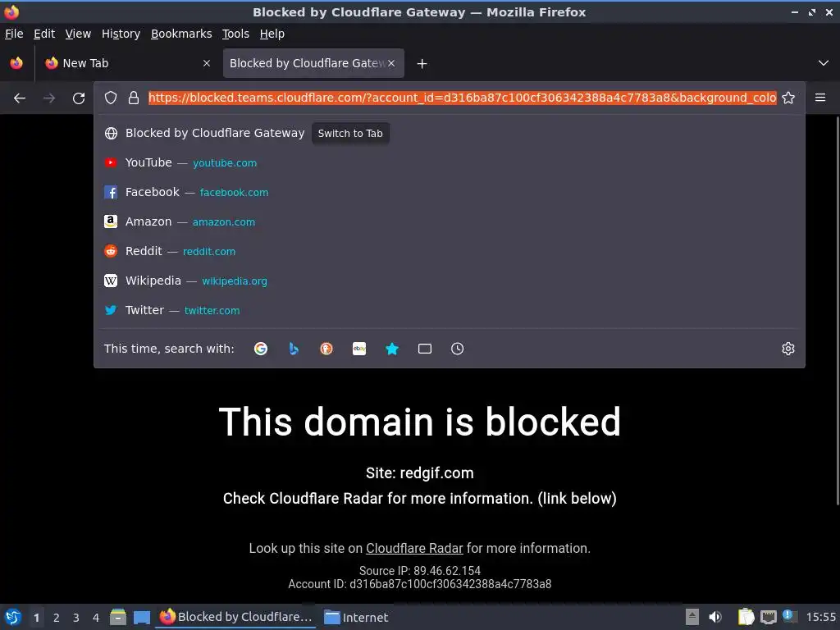Click the page vertical scrollbar

(837, 311)
